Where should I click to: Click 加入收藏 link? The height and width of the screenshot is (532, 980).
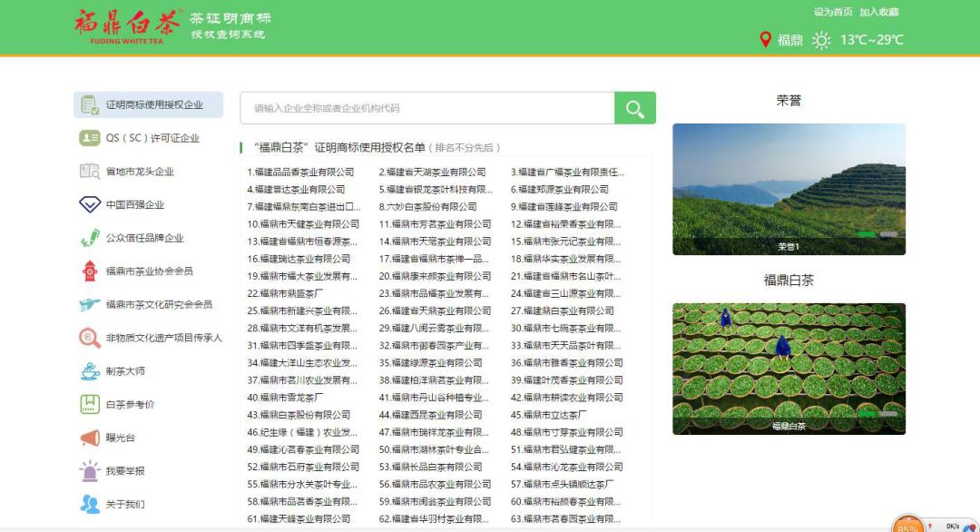(878, 12)
